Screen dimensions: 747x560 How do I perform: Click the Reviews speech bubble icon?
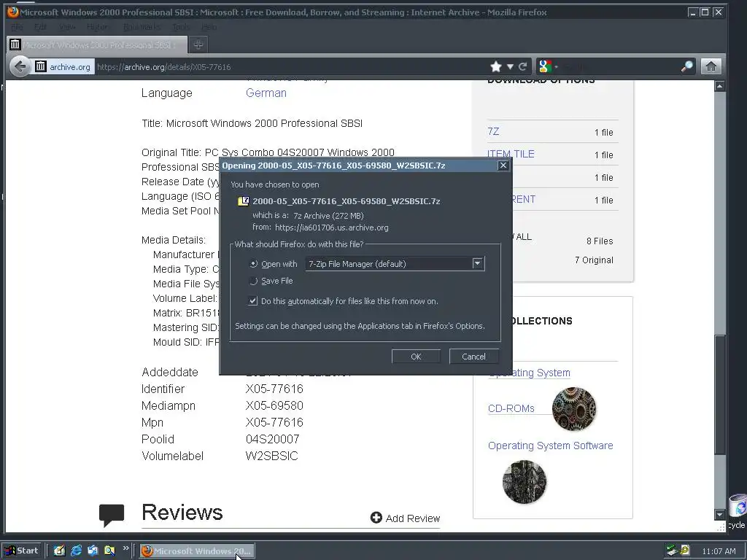pyautogui.click(x=112, y=516)
